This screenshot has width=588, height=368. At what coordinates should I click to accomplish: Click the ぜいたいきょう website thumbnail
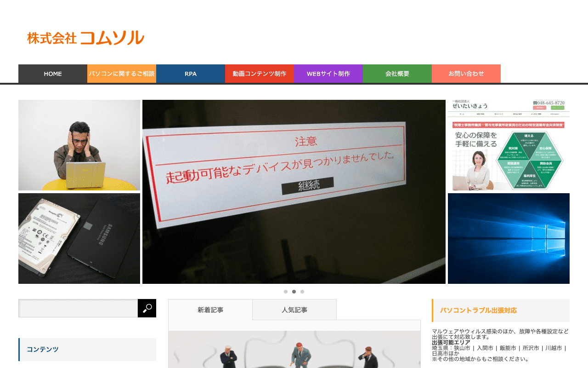509,145
